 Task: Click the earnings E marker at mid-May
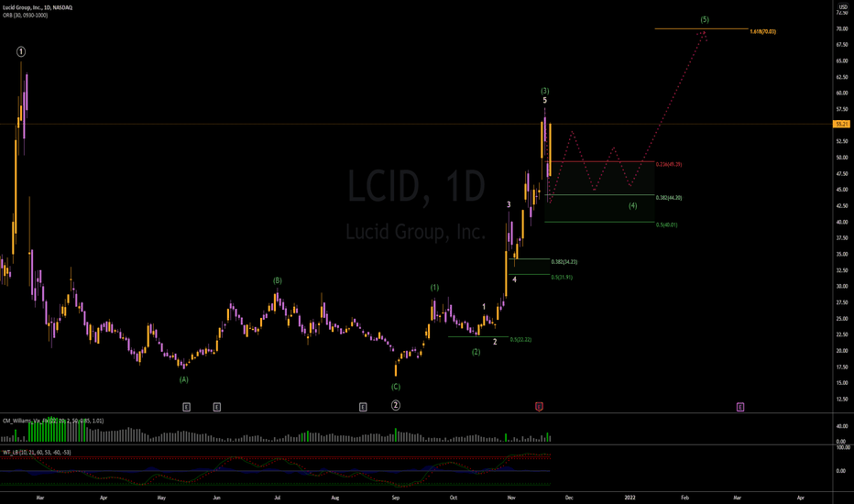point(186,407)
